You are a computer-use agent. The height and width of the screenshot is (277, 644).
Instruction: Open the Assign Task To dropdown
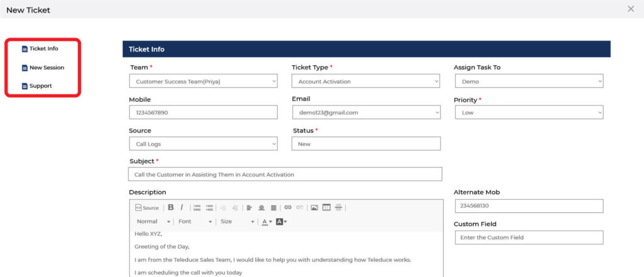529,81
